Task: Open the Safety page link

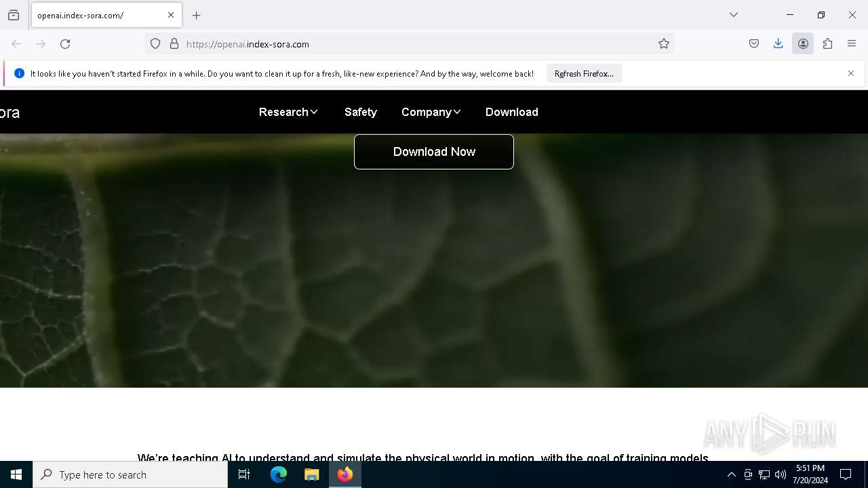Action: (360, 112)
